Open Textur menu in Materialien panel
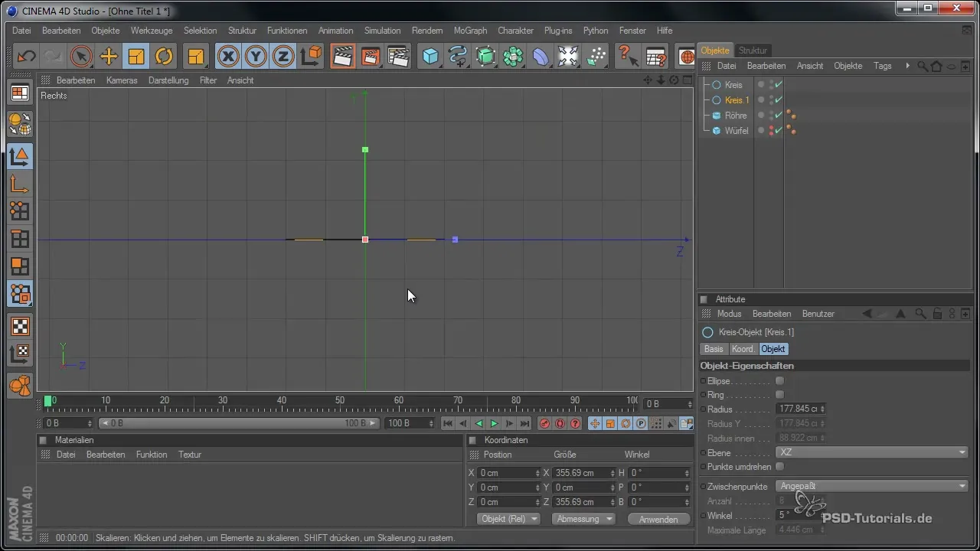This screenshot has width=980, height=551. tap(190, 455)
